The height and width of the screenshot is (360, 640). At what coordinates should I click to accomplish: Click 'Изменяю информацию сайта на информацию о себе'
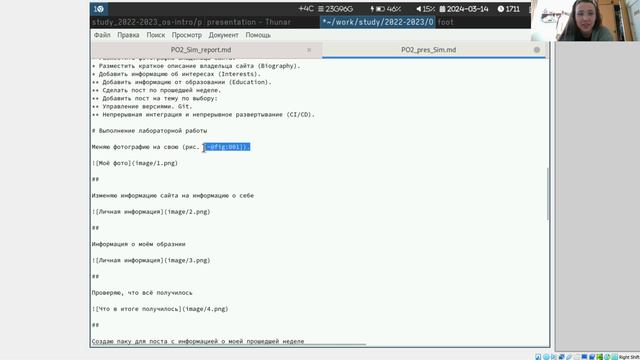[x=173, y=196]
